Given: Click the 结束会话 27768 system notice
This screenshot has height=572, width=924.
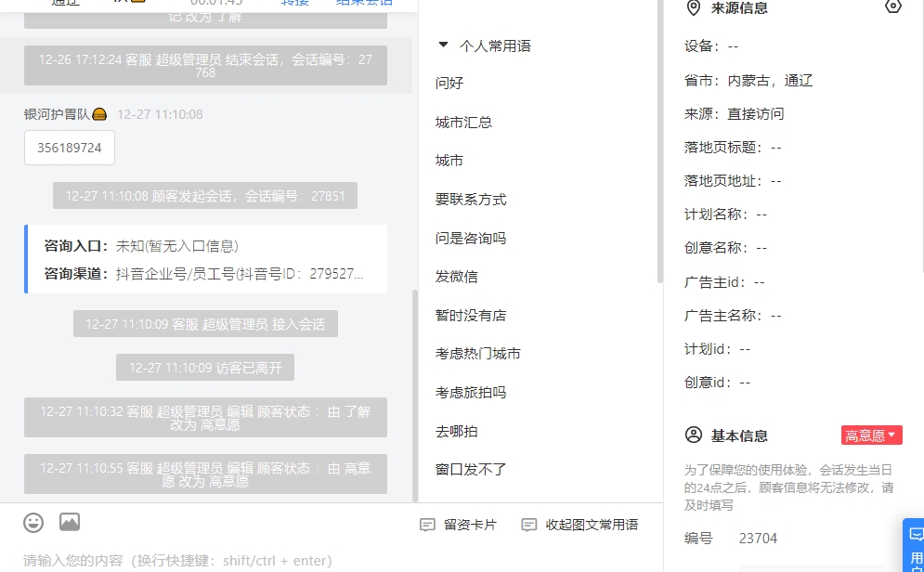Looking at the screenshot, I should tap(205, 65).
